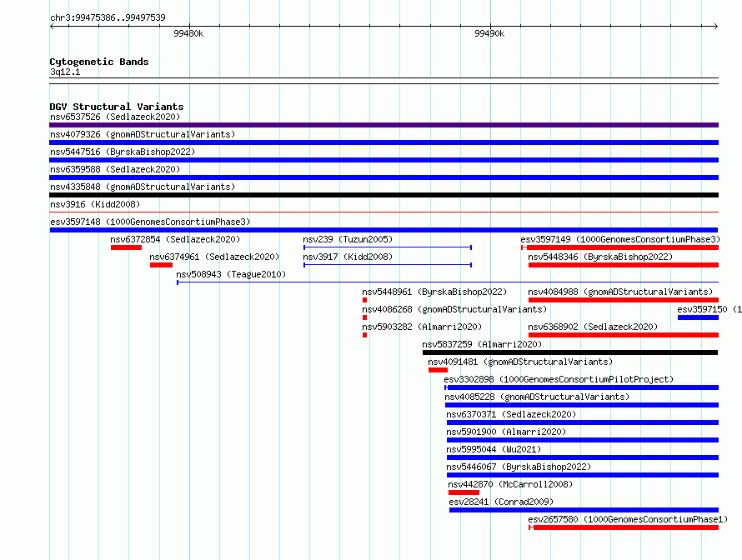Click blue bar under nsv5901900
The image size is (742, 560).
(x=583, y=440)
